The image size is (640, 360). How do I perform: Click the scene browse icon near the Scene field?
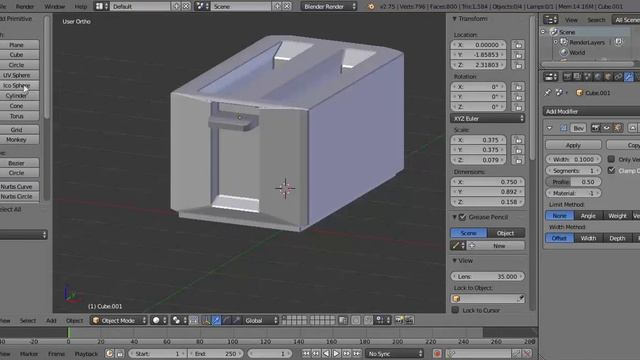[202, 6]
